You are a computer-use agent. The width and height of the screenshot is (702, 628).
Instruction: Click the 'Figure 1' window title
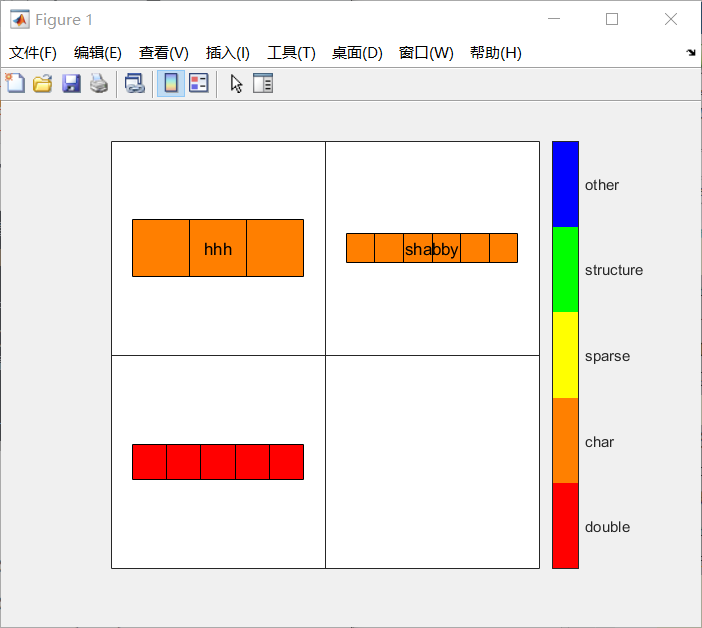(64, 20)
